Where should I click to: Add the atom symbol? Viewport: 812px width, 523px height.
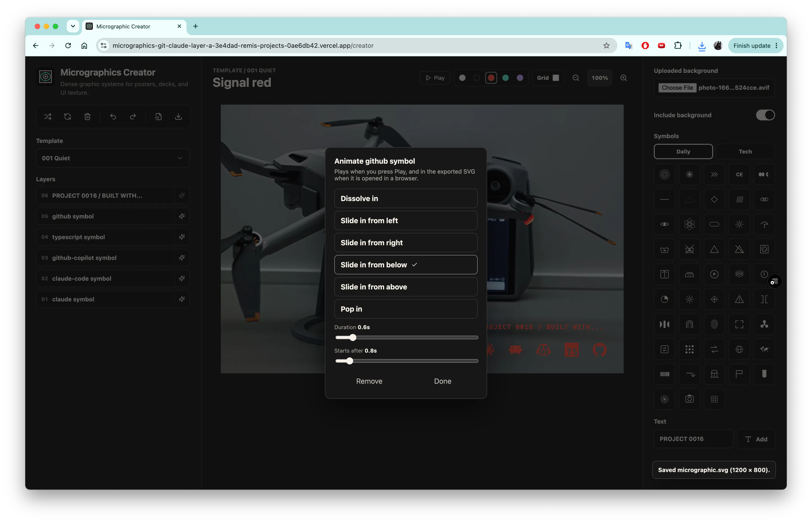(689, 224)
